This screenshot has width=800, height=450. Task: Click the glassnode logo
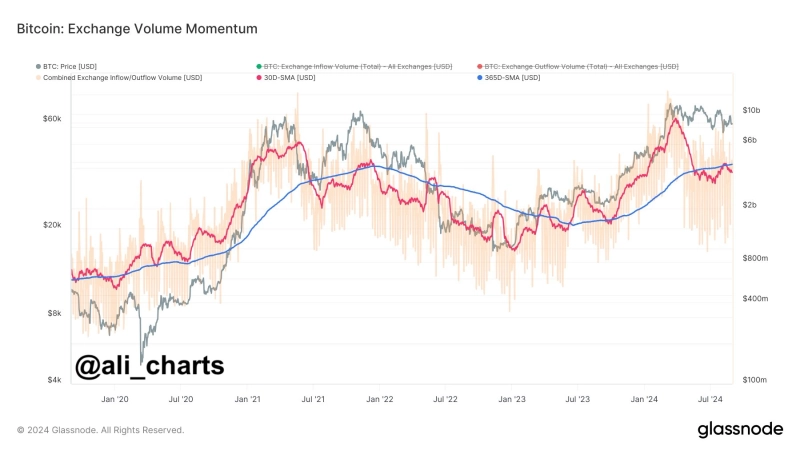point(739,429)
